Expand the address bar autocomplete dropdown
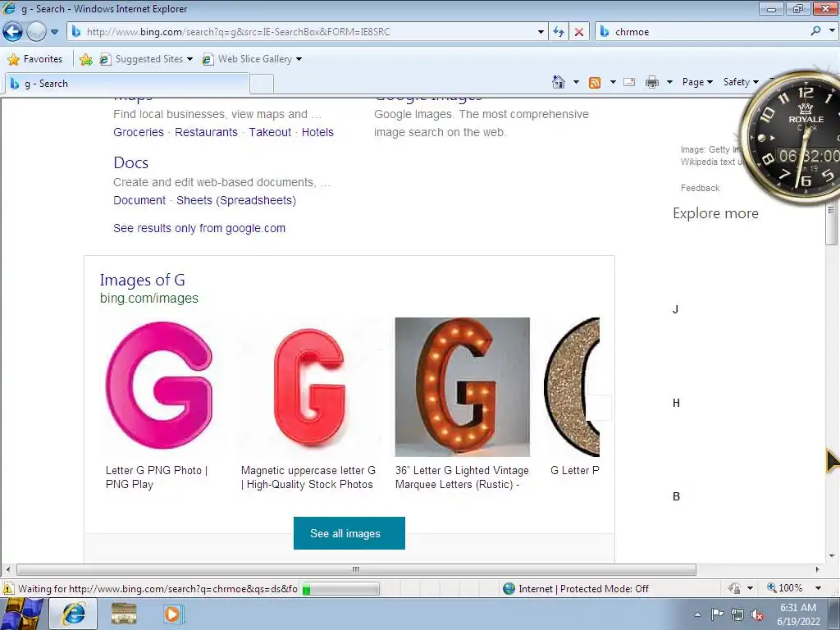Screen dimensions: 840x630 [541, 32]
